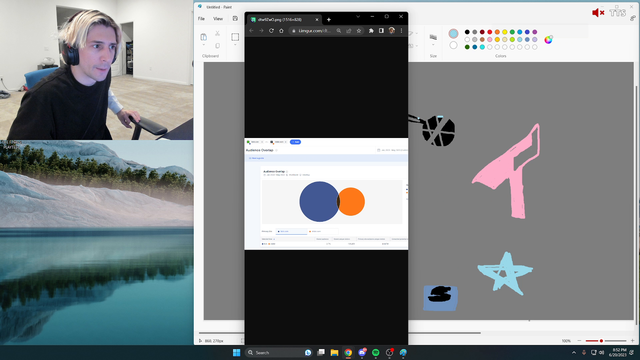The height and width of the screenshot is (360, 640).
Task: Click the Paint zoom slider handle
Action: pyautogui.click(x=601, y=340)
